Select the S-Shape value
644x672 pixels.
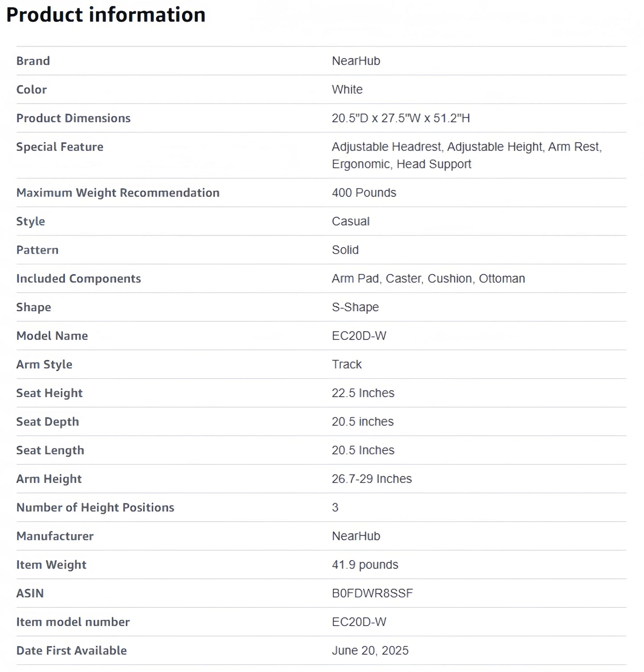tap(355, 307)
